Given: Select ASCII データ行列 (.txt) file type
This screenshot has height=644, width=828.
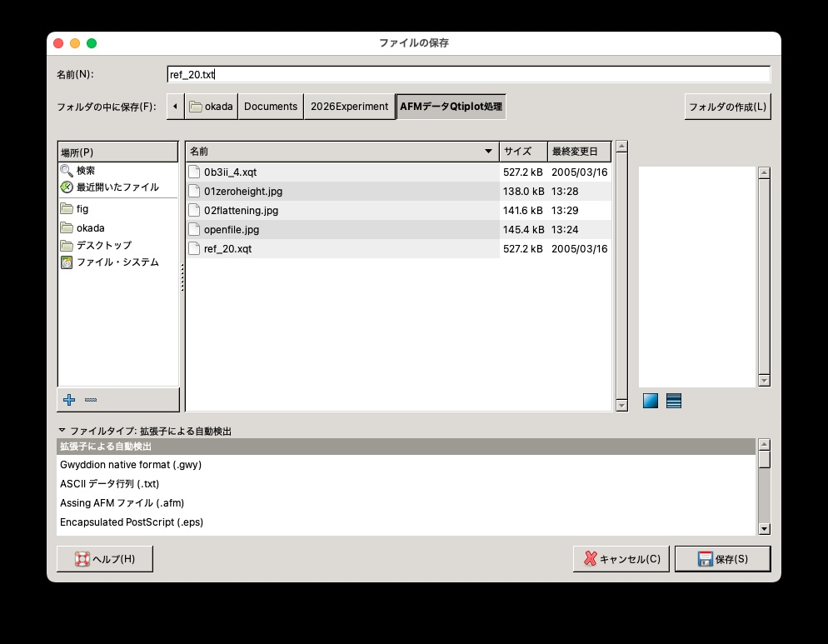Looking at the screenshot, I should point(406,484).
